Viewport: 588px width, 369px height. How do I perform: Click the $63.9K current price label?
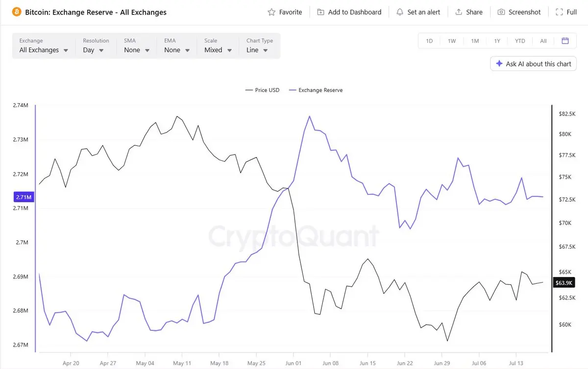(563, 283)
